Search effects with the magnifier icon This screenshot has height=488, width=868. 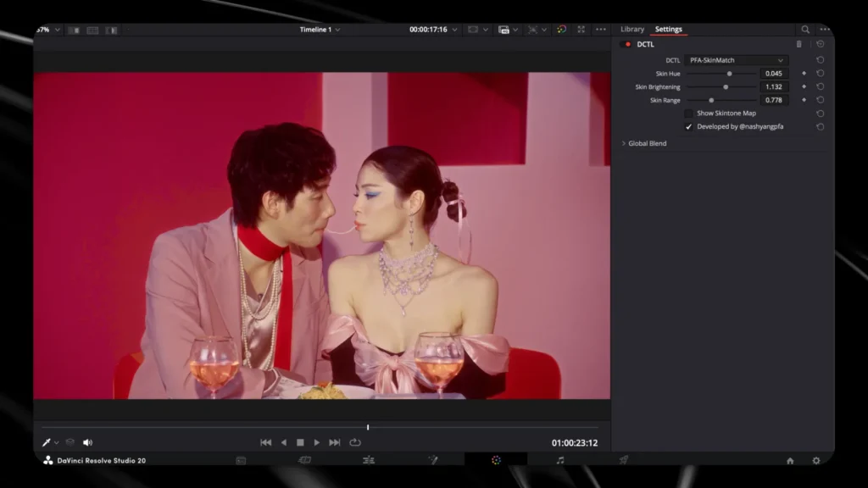click(x=805, y=30)
